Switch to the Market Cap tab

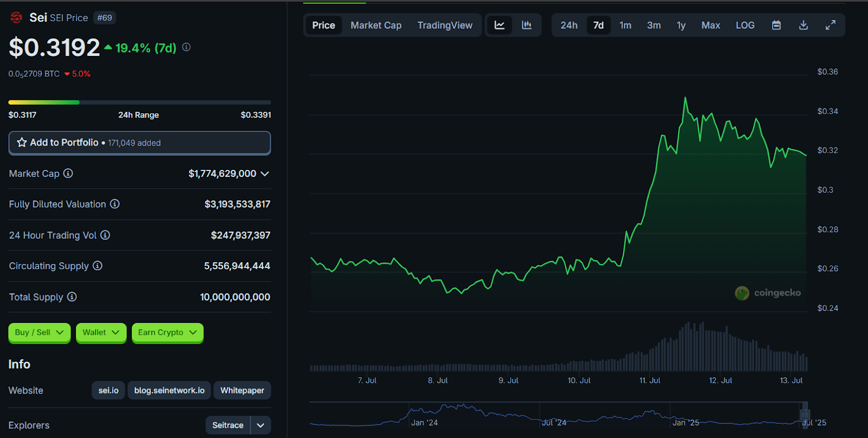tap(376, 25)
